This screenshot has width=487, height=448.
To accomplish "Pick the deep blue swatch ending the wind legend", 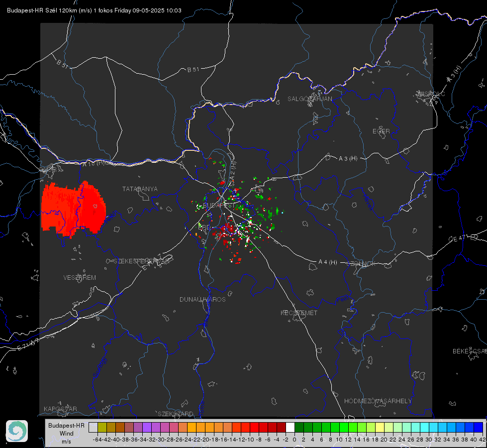I will [x=479, y=428].
